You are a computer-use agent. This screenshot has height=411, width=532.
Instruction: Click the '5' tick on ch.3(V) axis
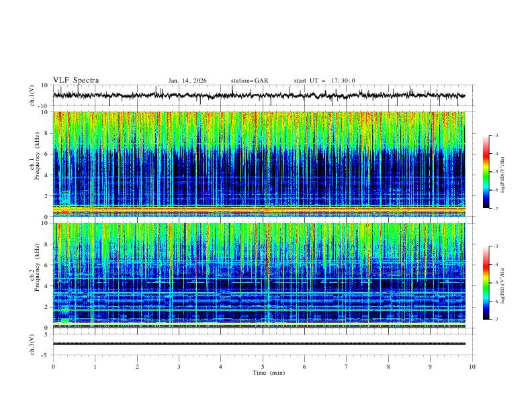click(47, 334)
